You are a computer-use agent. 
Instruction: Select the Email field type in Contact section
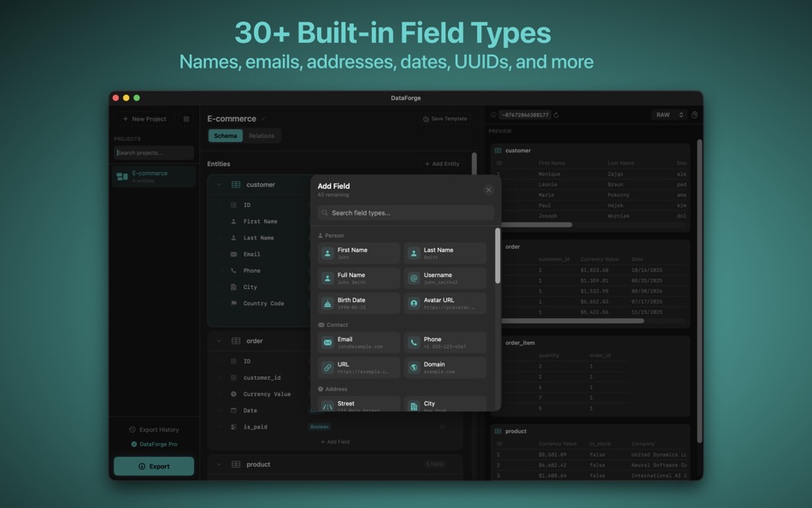pyautogui.click(x=358, y=340)
